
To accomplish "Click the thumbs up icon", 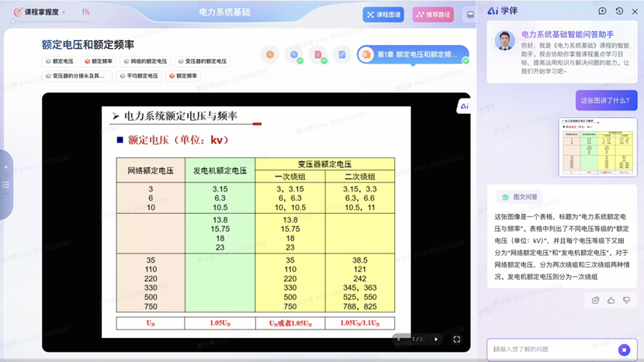I will pyautogui.click(x=611, y=300).
